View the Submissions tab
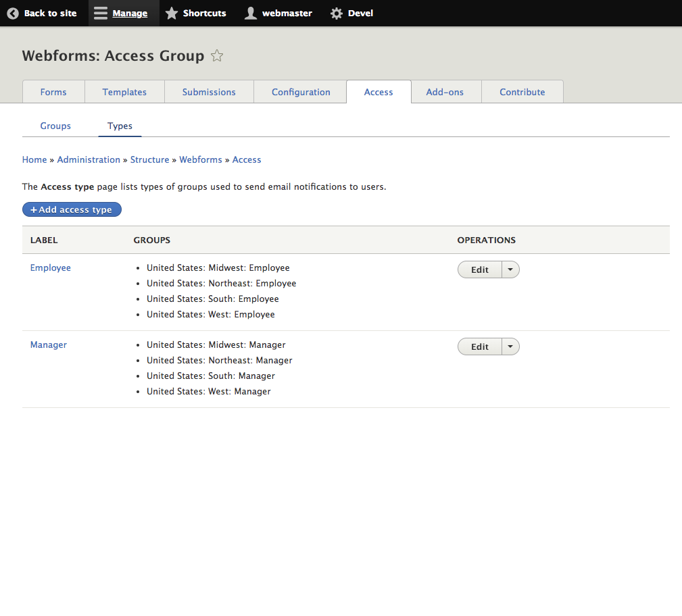 coord(209,91)
